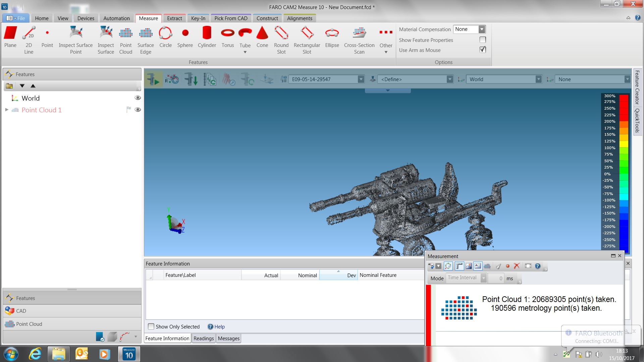Screen dimensions: 644x362
Task: Open the <Define> probe dropdown
Action: 450,79
